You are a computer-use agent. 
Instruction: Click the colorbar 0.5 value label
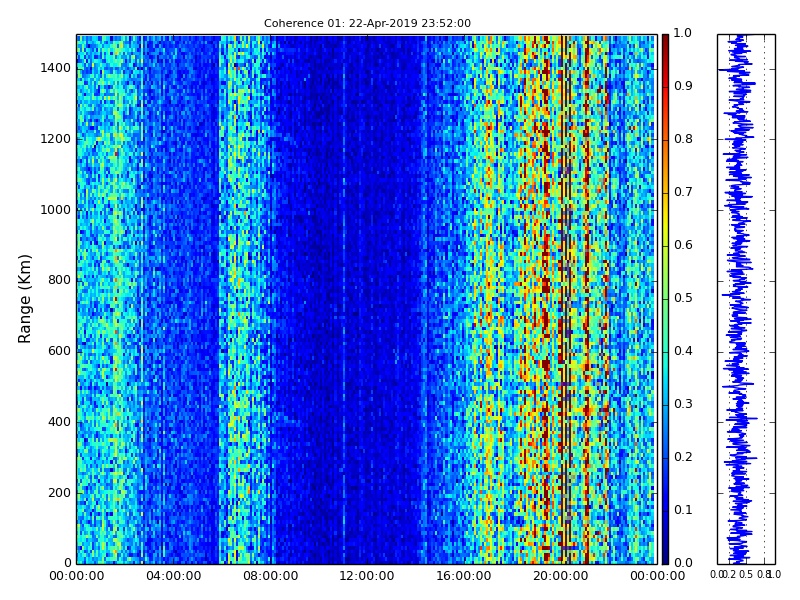683,298
